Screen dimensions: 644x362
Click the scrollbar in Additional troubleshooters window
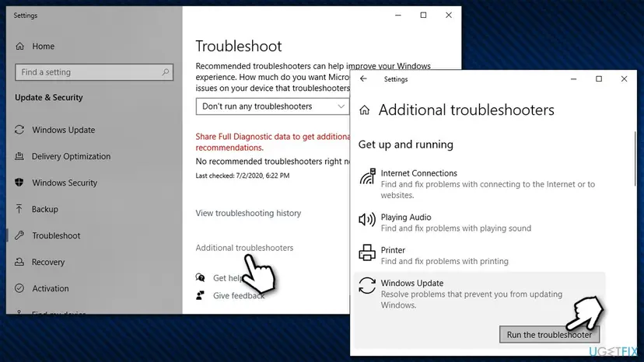635,158
